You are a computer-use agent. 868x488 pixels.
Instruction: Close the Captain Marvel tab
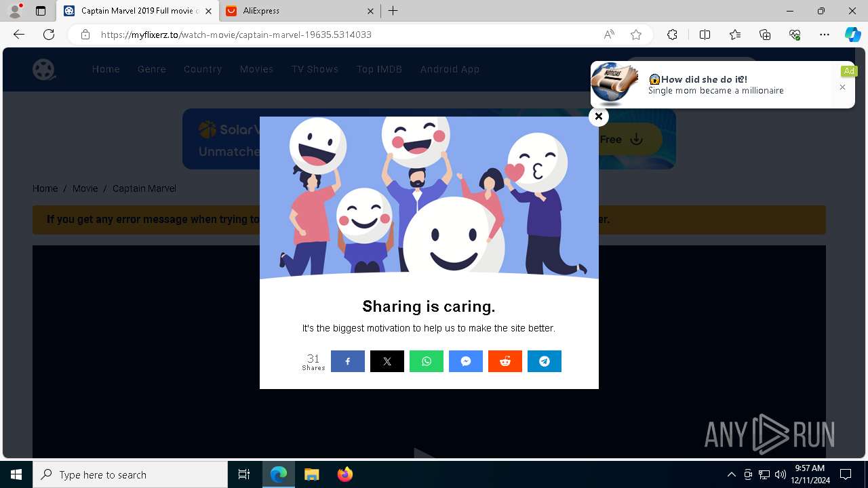208,11
